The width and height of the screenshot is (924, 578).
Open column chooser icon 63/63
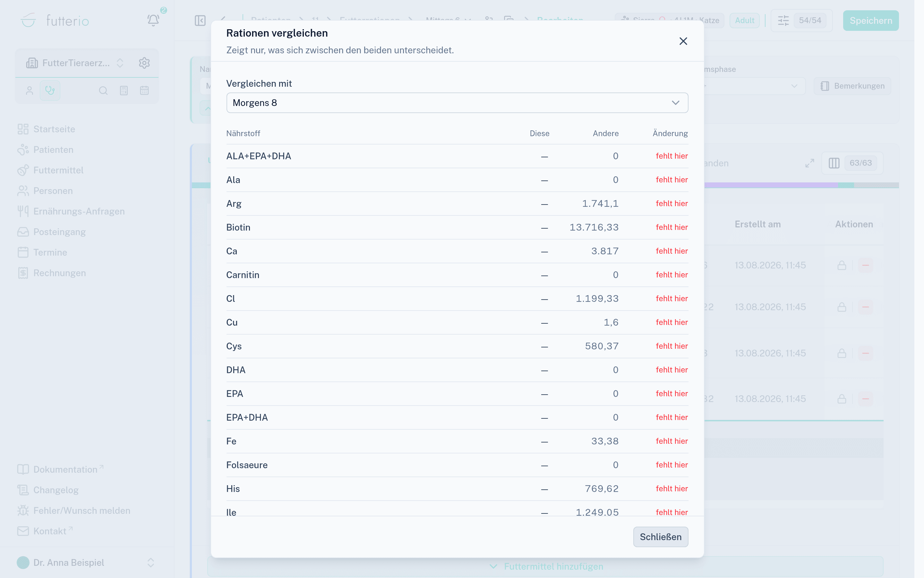852,163
